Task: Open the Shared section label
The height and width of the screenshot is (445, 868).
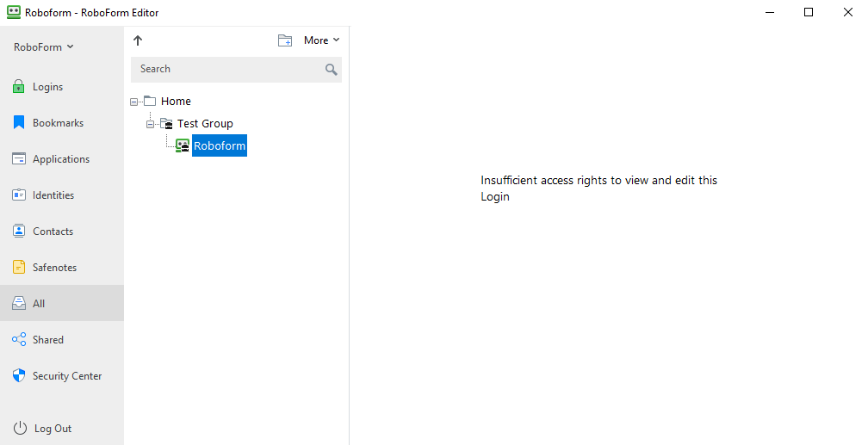Action: pyautogui.click(x=47, y=340)
